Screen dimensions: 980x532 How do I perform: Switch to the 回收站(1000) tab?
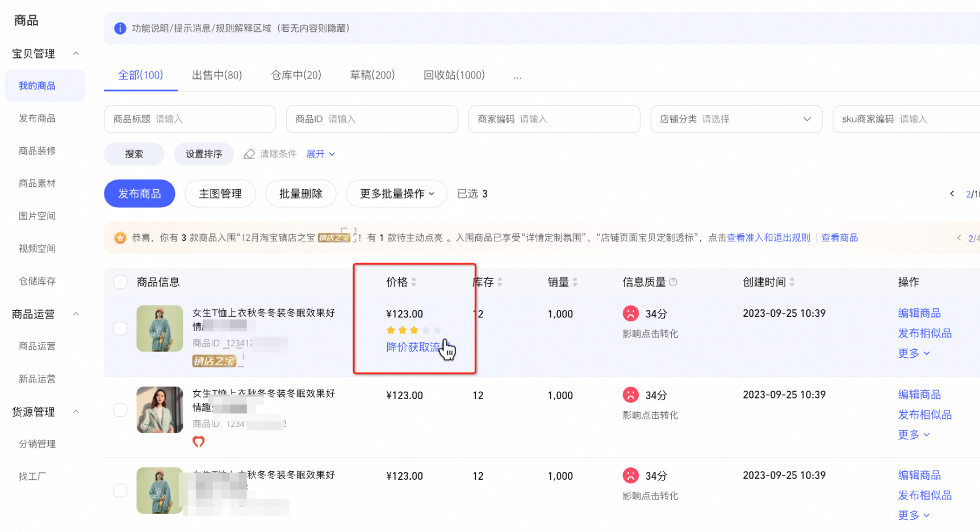[454, 75]
